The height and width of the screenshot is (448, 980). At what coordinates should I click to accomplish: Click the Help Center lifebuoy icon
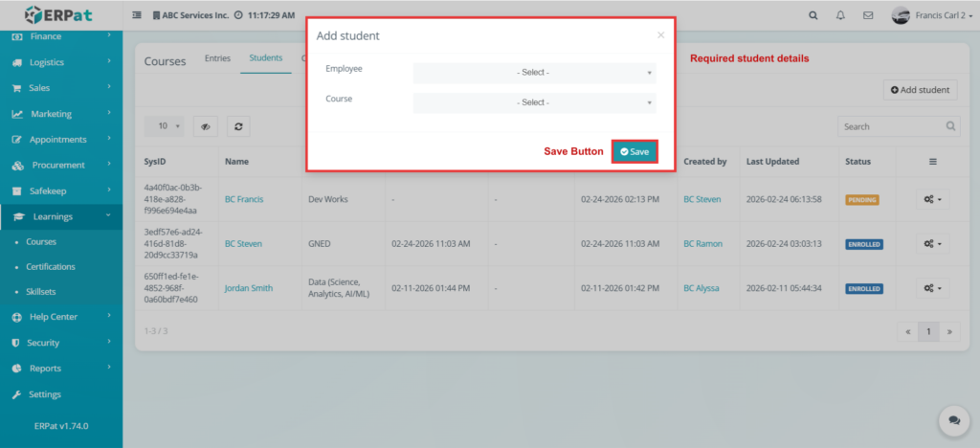[x=17, y=317]
